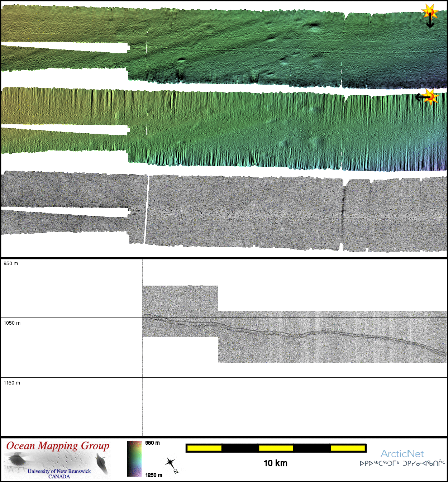Click the 950 m depth axis label

pyautogui.click(x=11, y=263)
